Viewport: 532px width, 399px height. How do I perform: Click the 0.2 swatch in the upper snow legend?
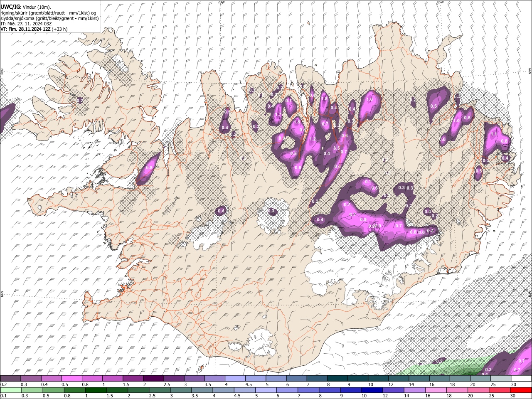coord(10,379)
